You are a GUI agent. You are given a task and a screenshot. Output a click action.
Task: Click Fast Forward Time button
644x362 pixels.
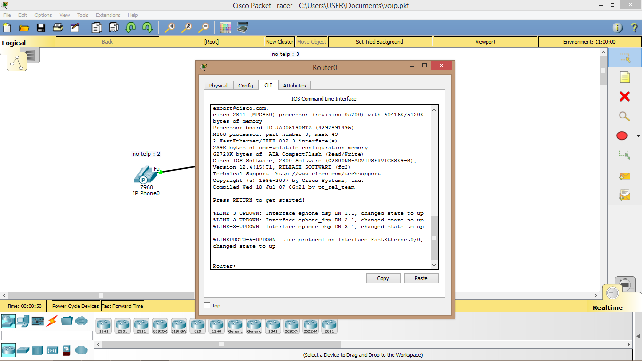click(122, 306)
